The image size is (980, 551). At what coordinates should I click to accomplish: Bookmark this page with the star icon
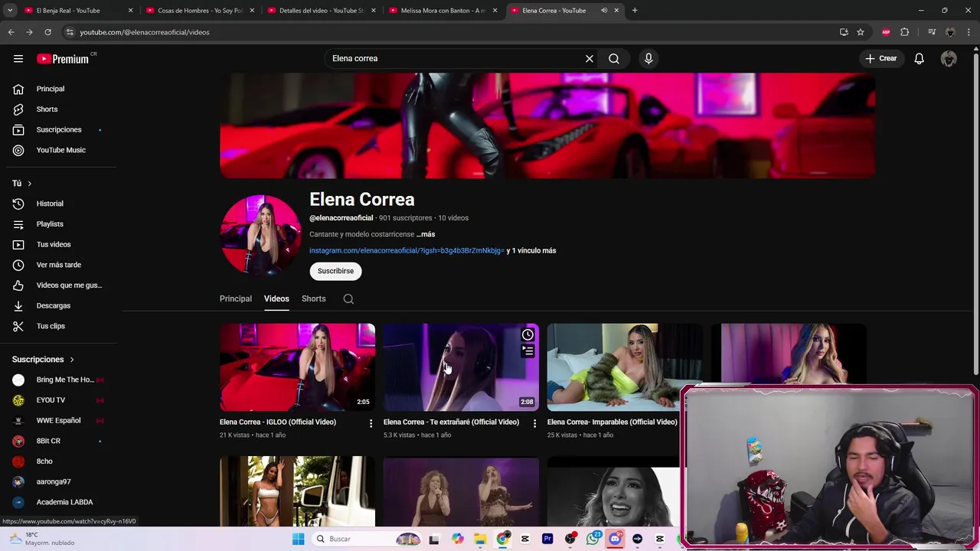pyautogui.click(x=861, y=32)
